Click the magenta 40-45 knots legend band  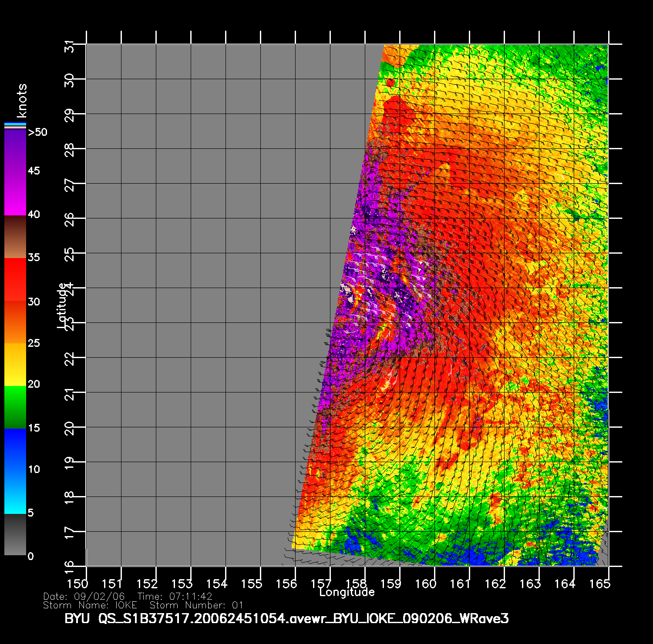(15, 194)
